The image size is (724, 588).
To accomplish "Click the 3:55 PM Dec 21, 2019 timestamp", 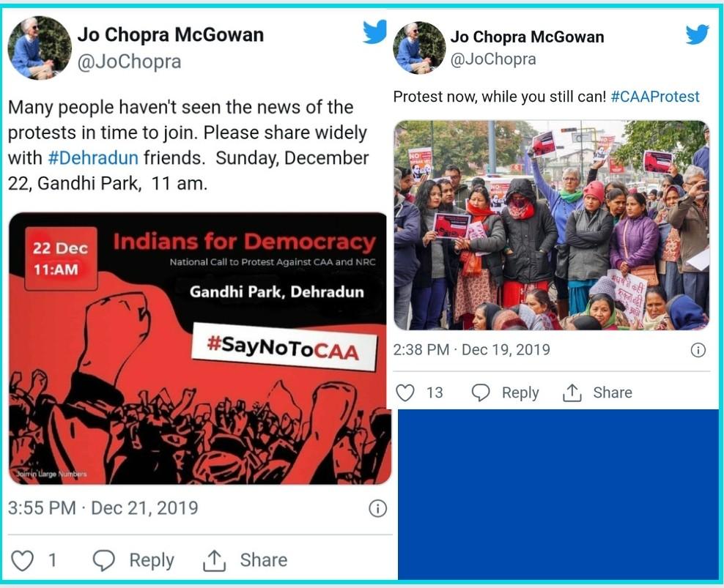I will [103, 508].
